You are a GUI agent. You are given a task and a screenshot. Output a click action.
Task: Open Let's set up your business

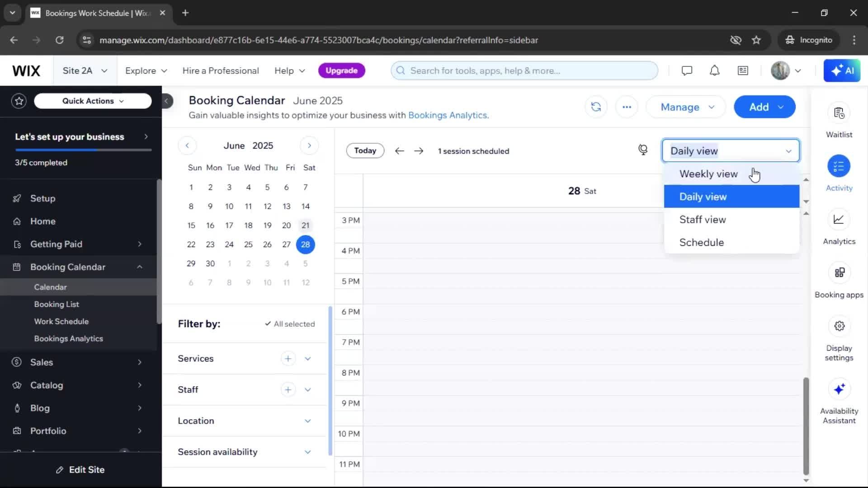(81, 137)
